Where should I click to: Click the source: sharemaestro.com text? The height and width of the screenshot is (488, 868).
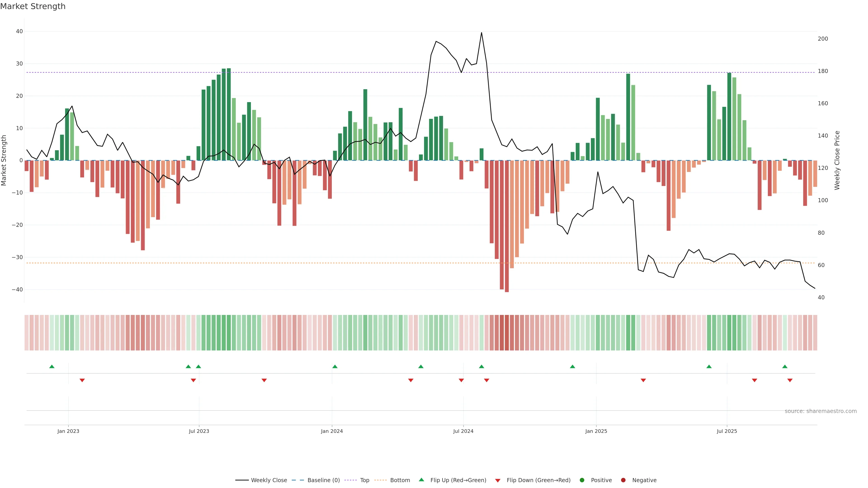pos(821,411)
